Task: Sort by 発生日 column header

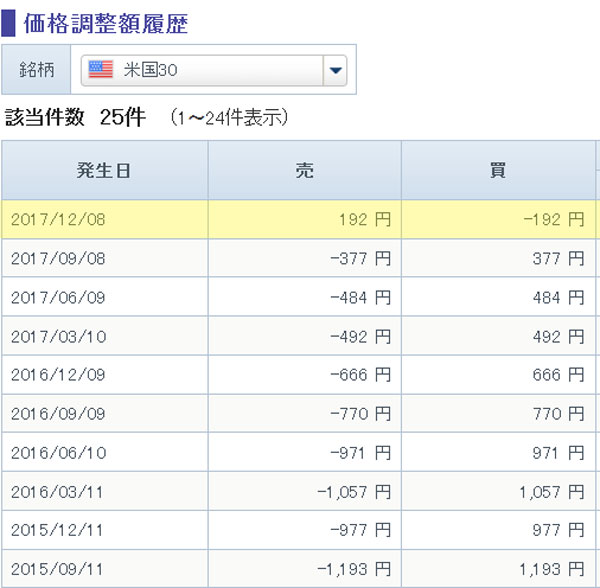Action: [104, 170]
